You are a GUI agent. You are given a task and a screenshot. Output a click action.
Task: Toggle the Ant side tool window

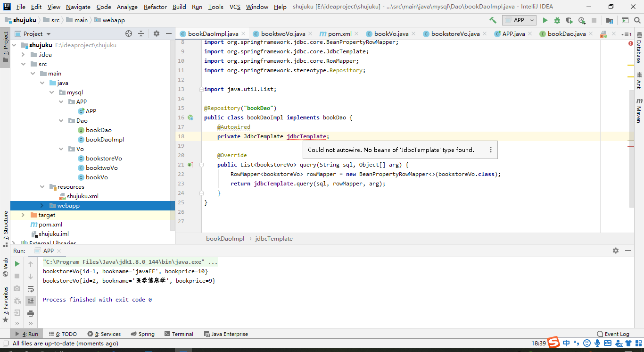point(639,80)
